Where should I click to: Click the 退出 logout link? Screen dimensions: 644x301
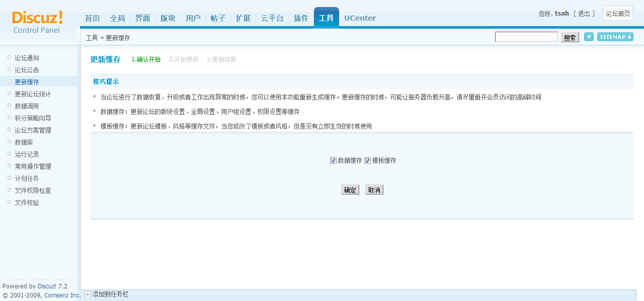click(584, 14)
